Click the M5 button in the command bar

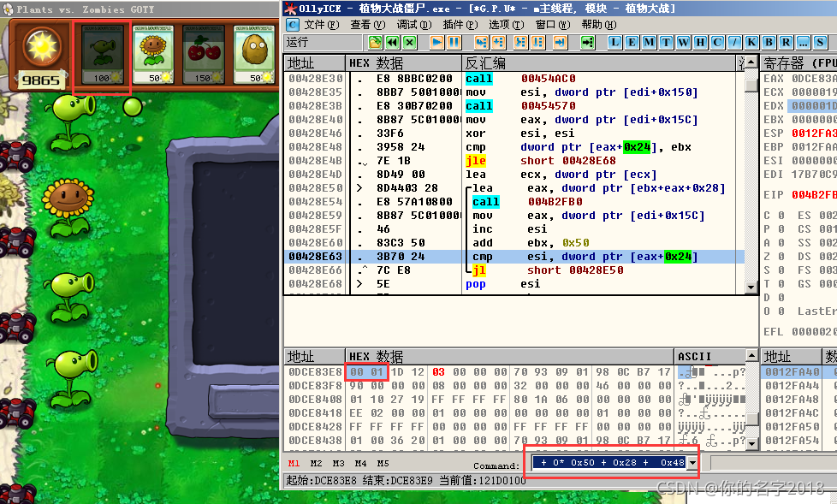383,464
